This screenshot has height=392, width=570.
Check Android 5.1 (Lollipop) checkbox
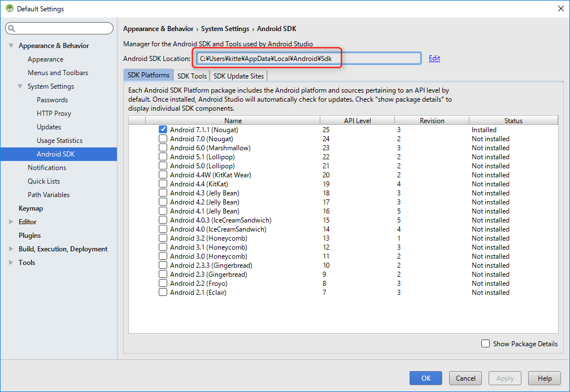[163, 156]
